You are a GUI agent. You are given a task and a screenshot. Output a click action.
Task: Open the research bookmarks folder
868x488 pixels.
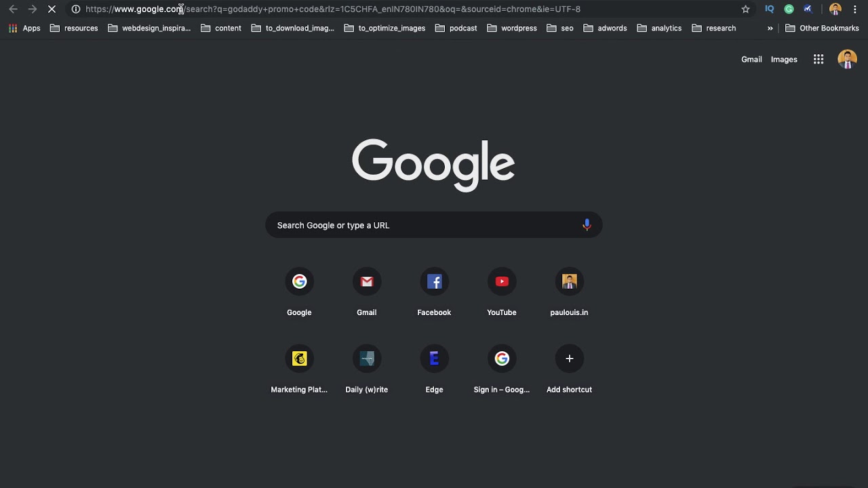pyautogui.click(x=714, y=28)
